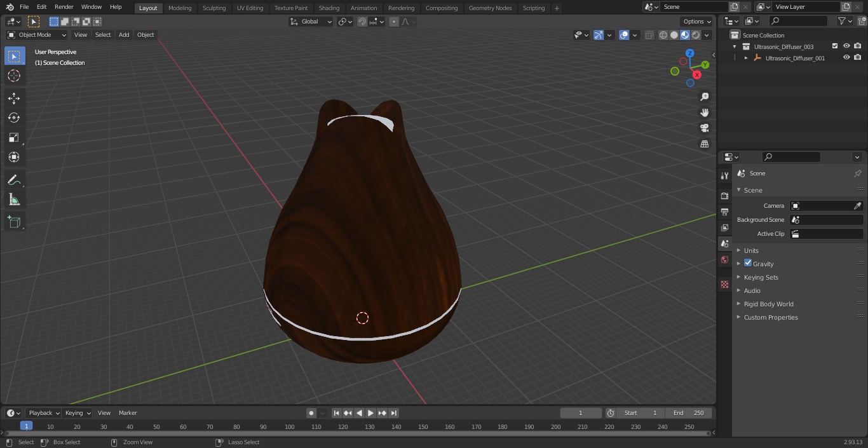Open the viewport Options dropdown
Viewport: 868px width, 448px height.
697,22
